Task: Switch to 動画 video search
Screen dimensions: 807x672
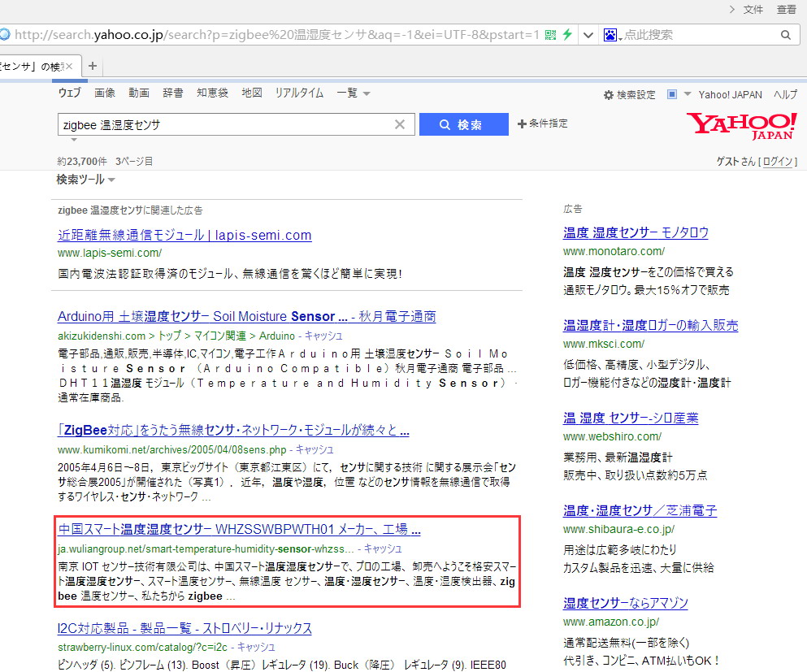Action: (138, 93)
